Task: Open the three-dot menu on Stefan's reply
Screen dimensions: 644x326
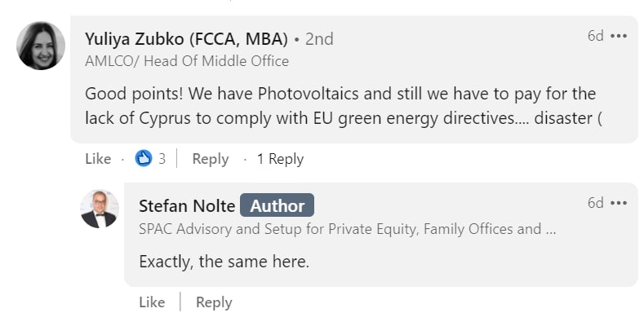Action: [619, 203]
